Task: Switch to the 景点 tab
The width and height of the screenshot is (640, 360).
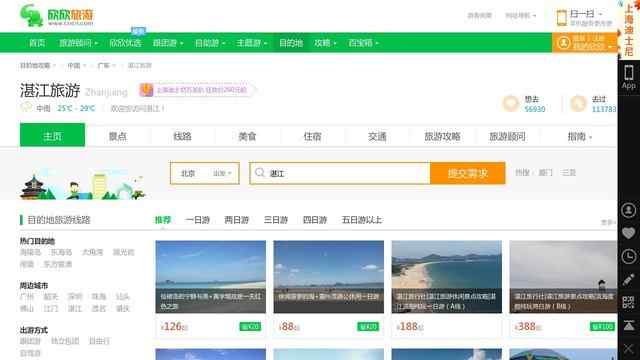Action: coord(118,136)
